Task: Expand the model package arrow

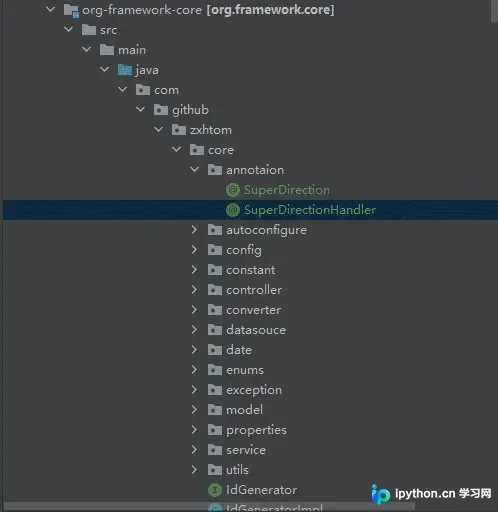Action: pos(195,410)
